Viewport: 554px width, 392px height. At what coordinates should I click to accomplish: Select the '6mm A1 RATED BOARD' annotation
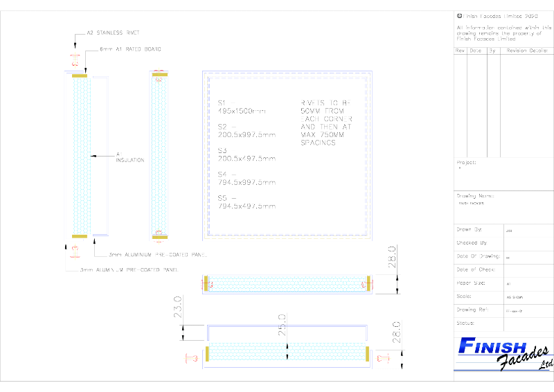(129, 50)
